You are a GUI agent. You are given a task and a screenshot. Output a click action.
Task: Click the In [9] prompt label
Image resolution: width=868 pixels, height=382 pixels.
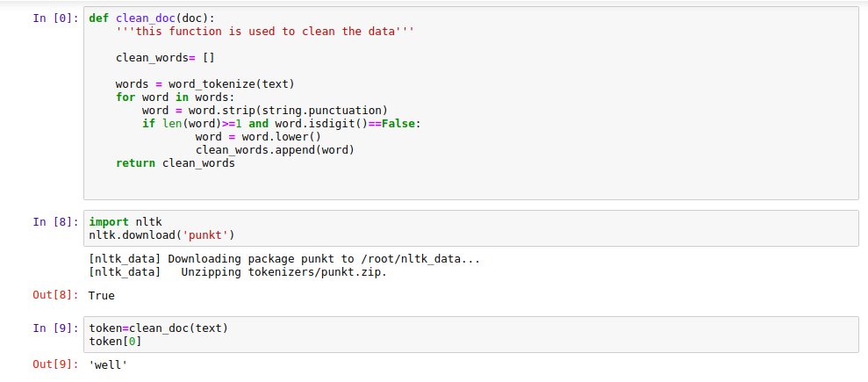pos(55,328)
